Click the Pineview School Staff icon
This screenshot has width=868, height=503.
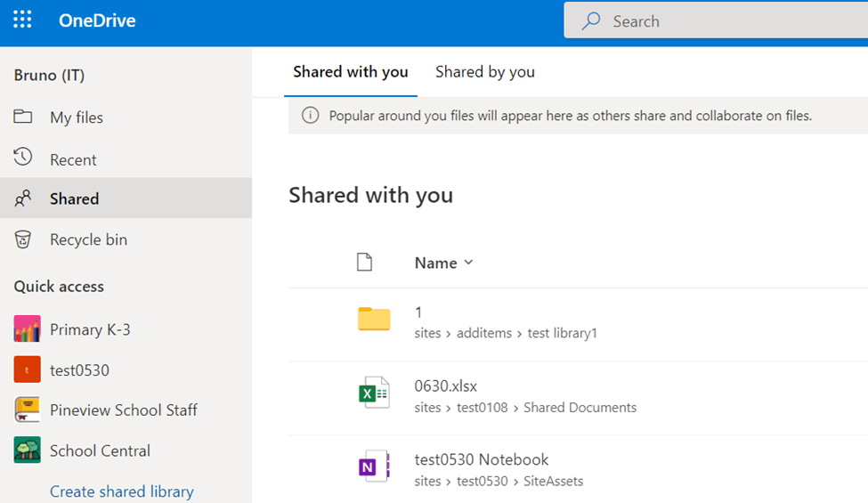(x=28, y=410)
